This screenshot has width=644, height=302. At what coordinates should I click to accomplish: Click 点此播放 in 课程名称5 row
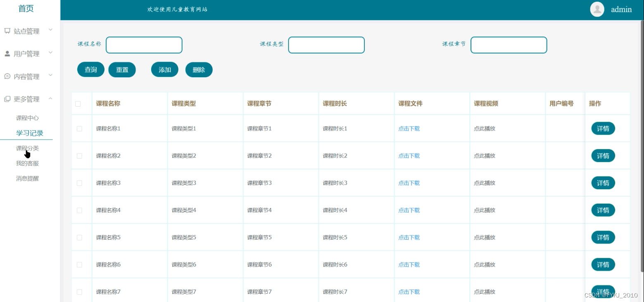click(x=485, y=238)
